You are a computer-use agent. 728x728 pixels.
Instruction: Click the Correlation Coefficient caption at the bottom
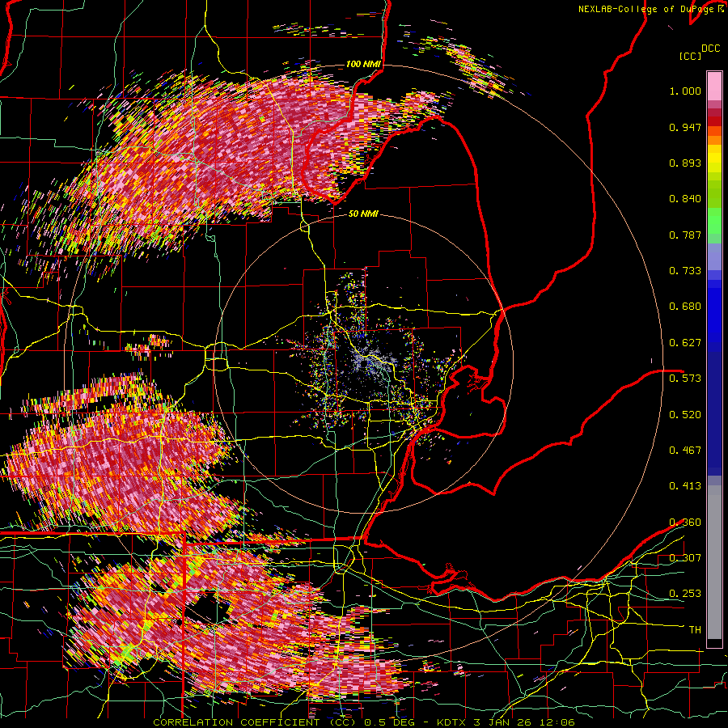click(363, 722)
